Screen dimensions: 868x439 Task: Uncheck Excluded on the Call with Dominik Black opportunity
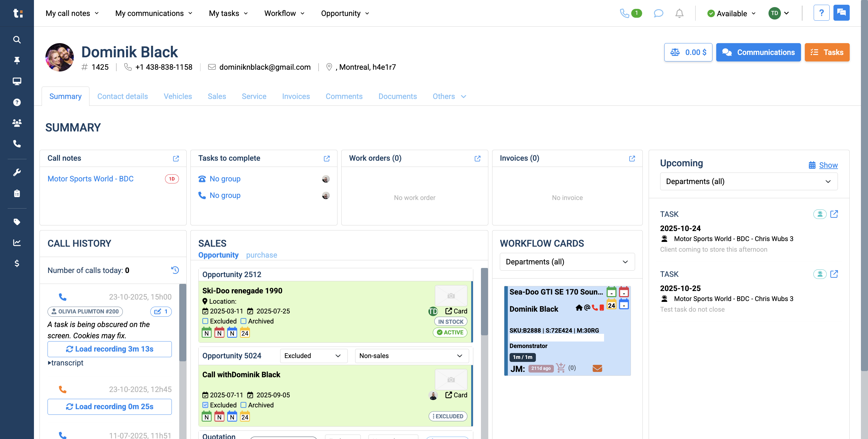coord(205,405)
